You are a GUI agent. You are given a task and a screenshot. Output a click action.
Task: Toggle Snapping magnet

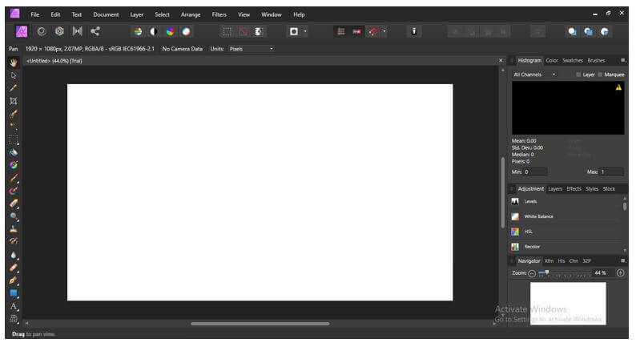(373, 32)
